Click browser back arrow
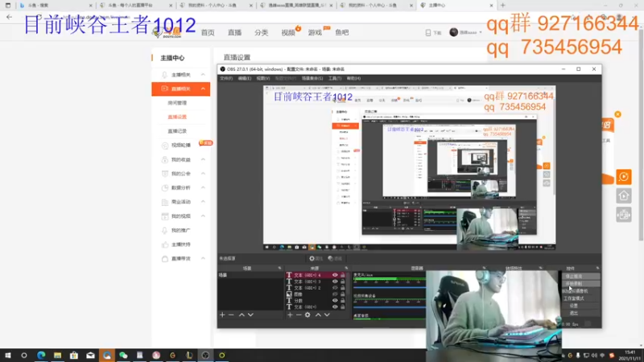The height and width of the screenshot is (362, 644). (x=9, y=17)
